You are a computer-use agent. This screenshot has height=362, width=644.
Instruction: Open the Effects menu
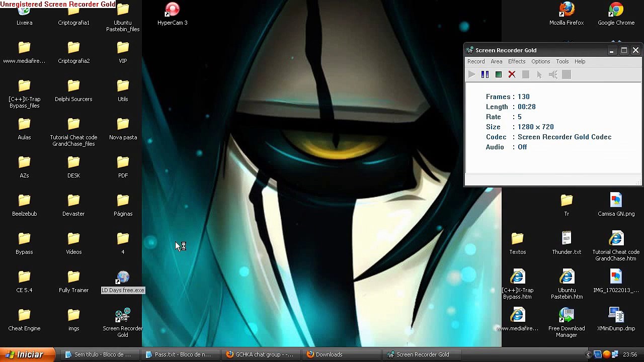point(517,61)
